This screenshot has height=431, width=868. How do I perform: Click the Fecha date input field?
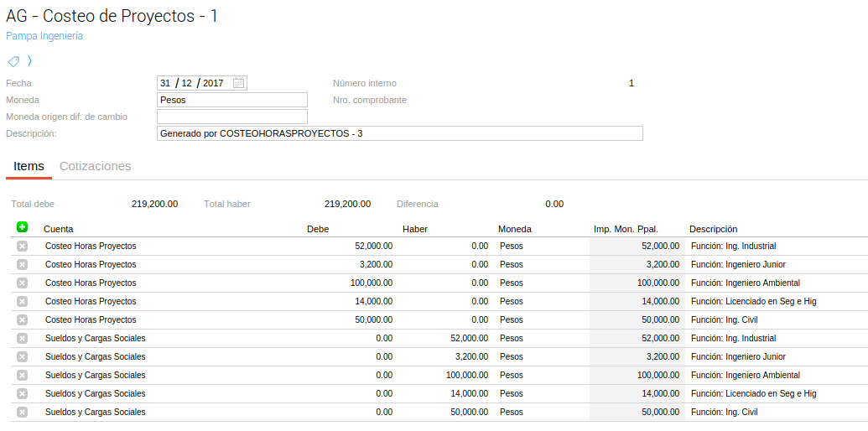click(x=193, y=83)
